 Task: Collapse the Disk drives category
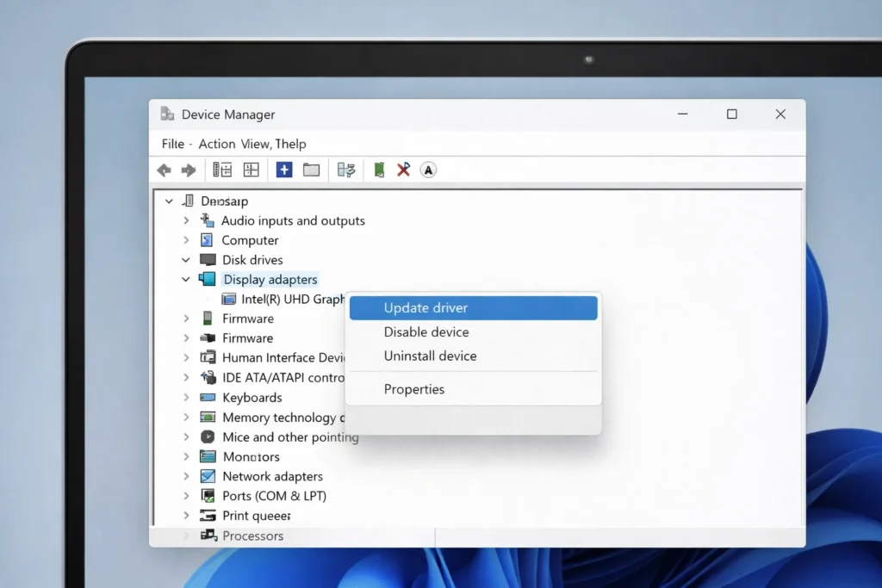[x=186, y=260]
